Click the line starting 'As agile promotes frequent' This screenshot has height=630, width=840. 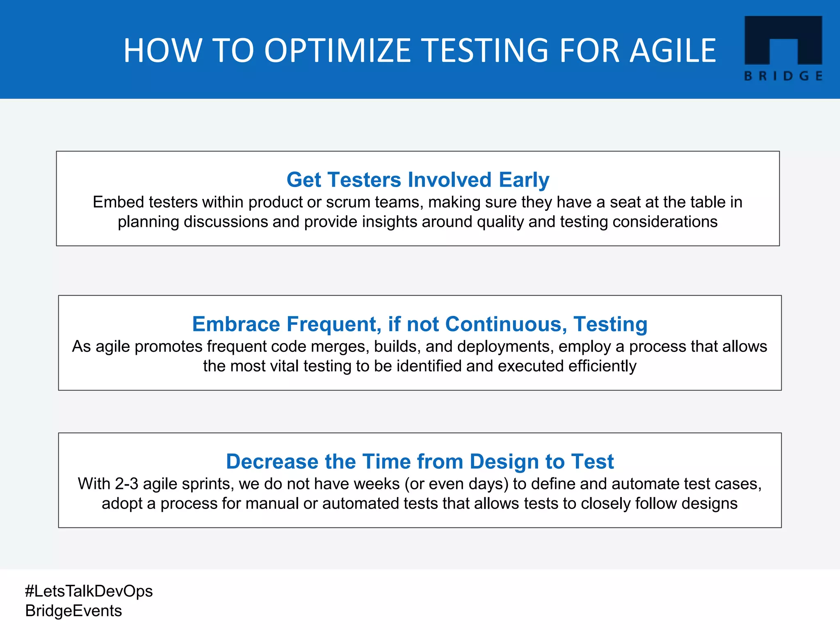[420, 347]
